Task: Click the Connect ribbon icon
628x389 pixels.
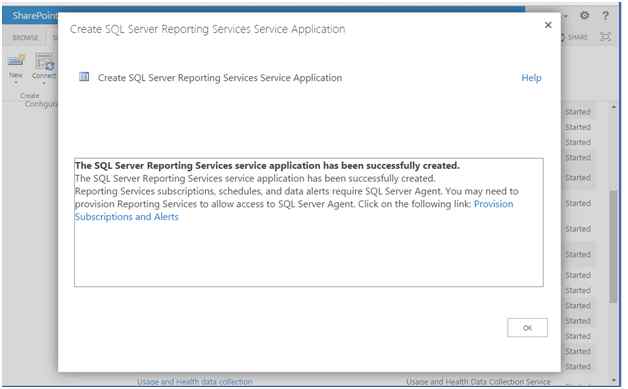Action: click(45, 61)
